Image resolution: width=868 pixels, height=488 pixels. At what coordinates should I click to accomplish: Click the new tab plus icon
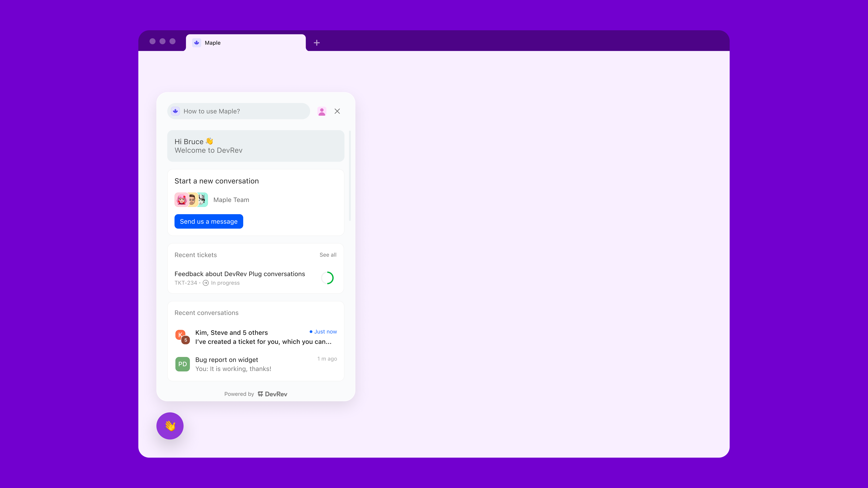317,42
